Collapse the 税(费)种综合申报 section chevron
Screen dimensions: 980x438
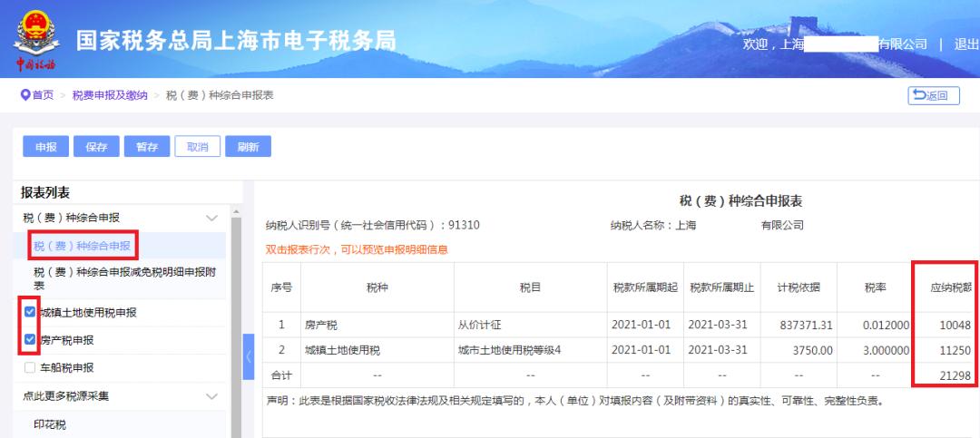(212, 218)
